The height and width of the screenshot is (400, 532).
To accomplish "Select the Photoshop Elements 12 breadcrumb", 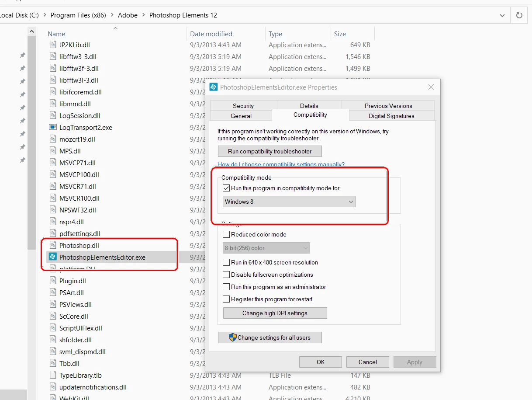I will click(x=183, y=15).
